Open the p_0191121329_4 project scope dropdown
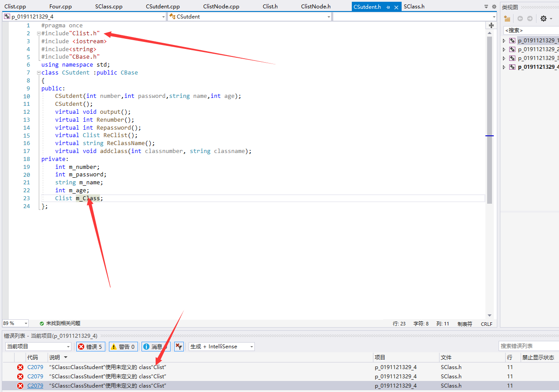559x392 pixels. point(163,17)
